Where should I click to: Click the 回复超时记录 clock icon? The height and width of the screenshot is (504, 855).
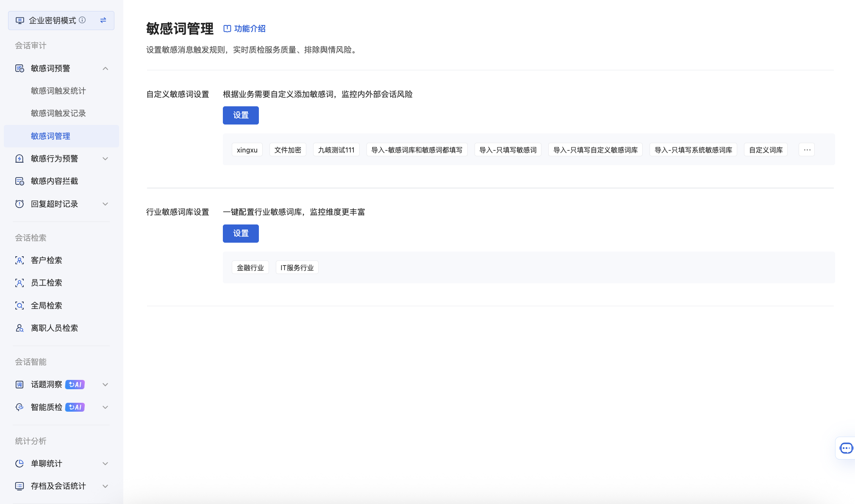(19, 204)
